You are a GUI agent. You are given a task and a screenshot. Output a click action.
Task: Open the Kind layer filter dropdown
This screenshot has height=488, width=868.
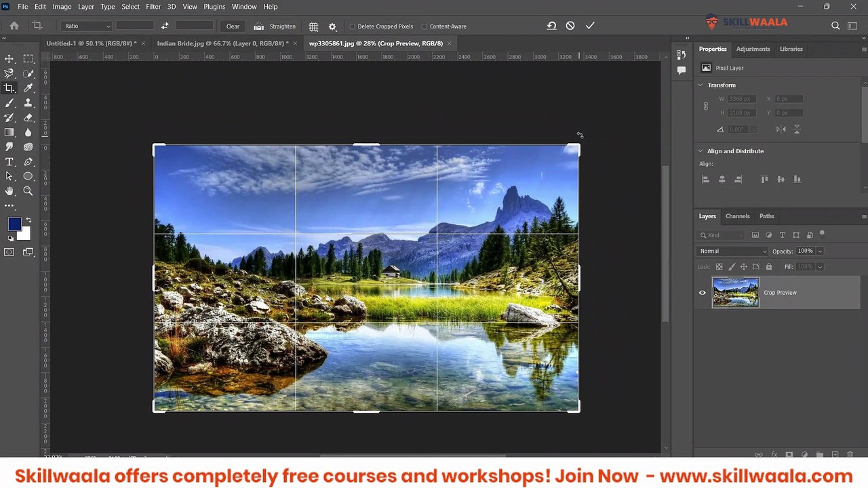722,235
